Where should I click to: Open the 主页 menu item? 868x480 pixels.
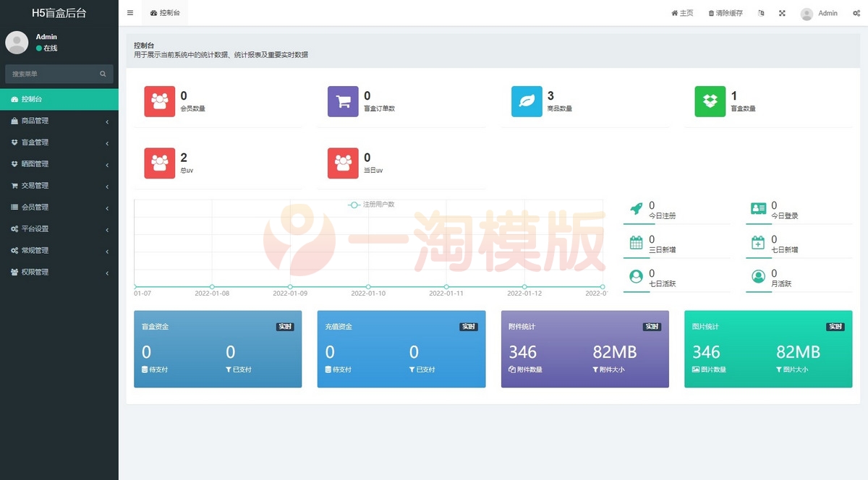pyautogui.click(x=681, y=13)
